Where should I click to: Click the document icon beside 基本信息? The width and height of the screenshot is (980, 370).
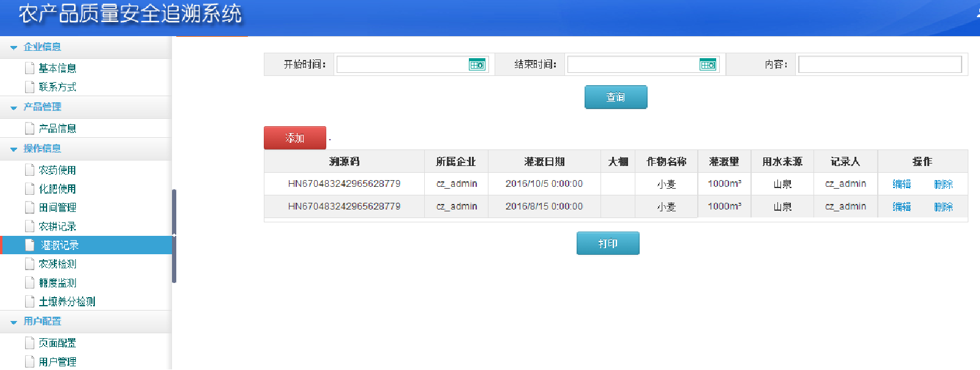pos(29,68)
